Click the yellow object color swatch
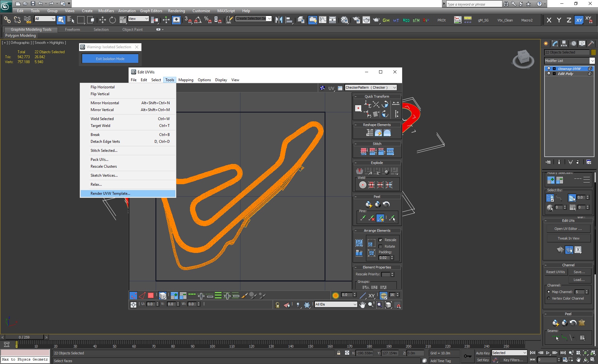 pos(593,52)
